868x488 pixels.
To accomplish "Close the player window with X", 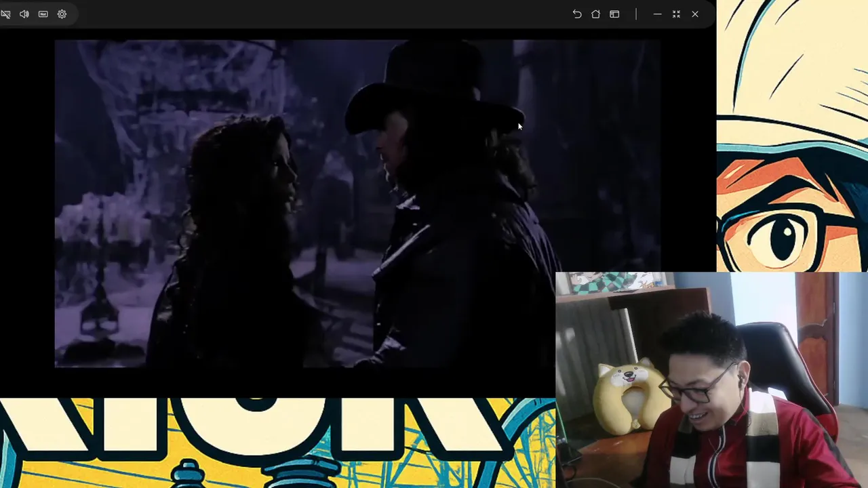I will pyautogui.click(x=695, y=14).
